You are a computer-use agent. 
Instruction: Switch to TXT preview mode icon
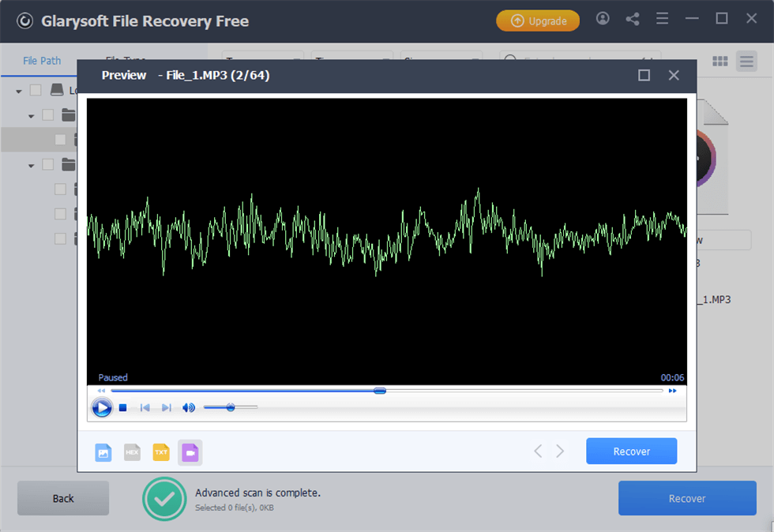click(161, 452)
